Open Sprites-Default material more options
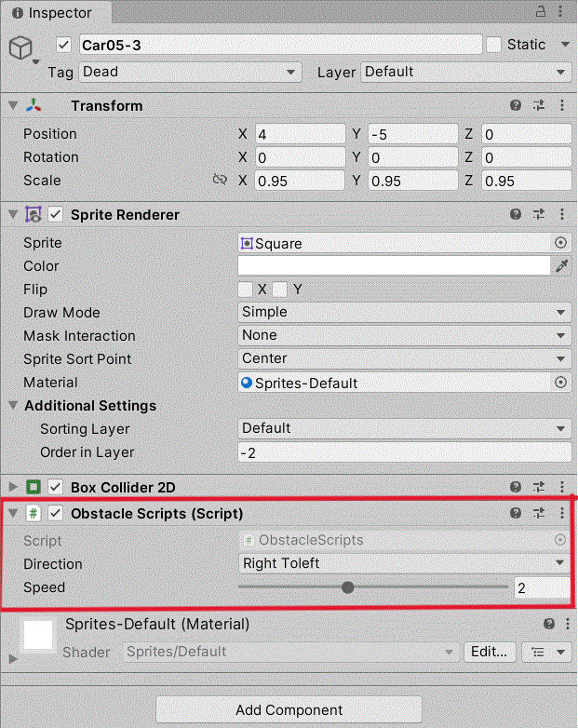Screen dimensions: 578x728 click(x=568, y=624)
